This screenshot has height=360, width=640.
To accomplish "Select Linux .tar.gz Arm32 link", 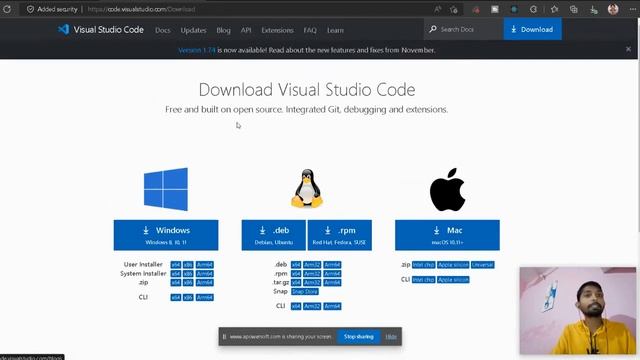I will click(312, 282).
